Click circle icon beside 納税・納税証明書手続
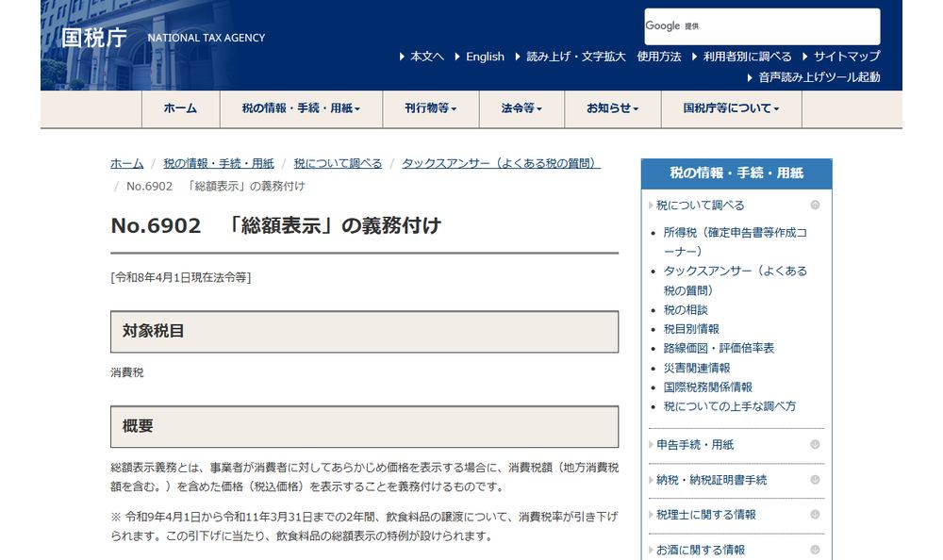Viewport: 943px width, 560px height. pos(815,480)
